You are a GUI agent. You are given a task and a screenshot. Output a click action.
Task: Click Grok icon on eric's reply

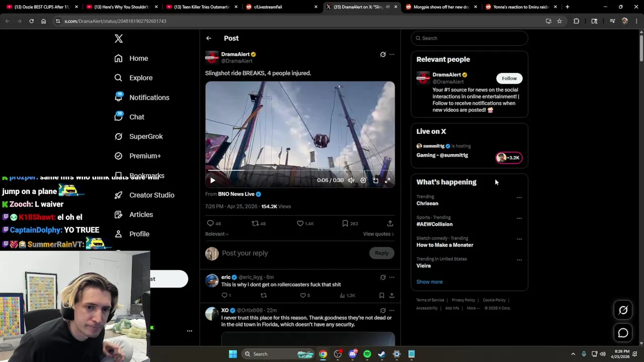383,277
